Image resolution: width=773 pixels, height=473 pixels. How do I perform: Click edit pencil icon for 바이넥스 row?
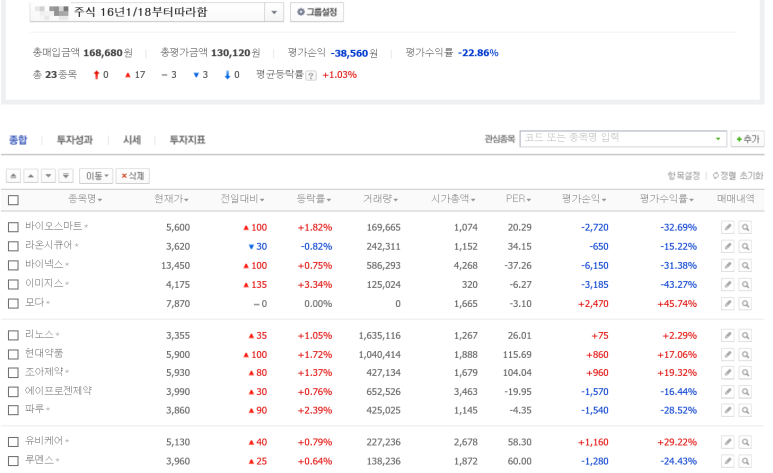click(x=728, y=265)
